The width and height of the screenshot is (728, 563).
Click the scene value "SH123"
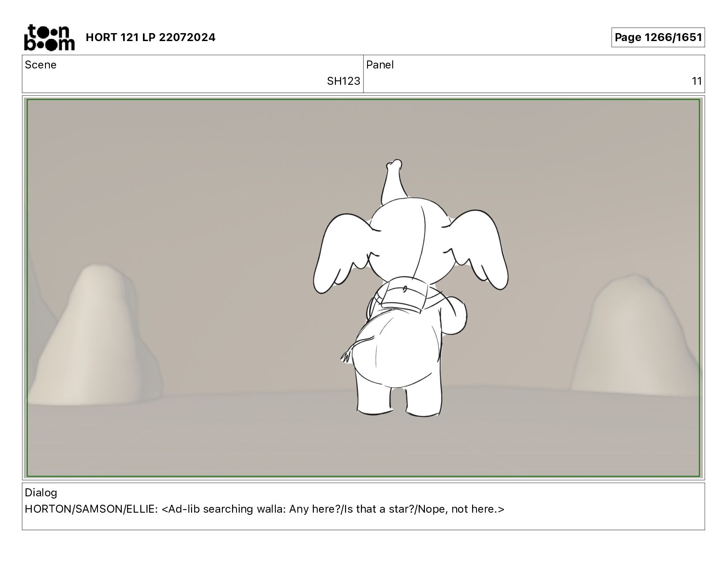343,81
